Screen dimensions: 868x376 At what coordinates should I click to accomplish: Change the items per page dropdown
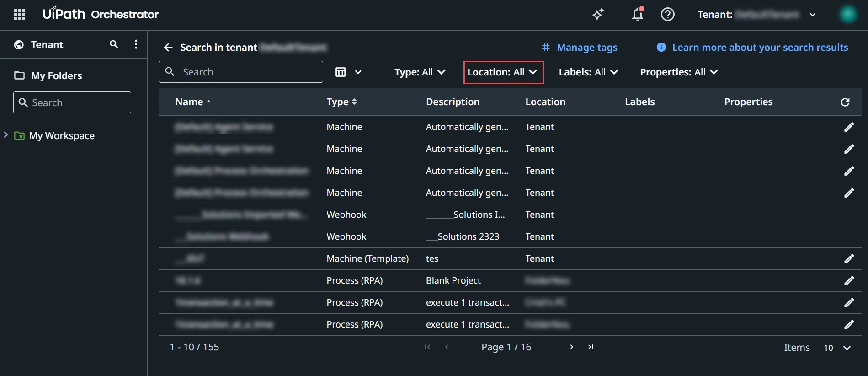click(837, 348)
